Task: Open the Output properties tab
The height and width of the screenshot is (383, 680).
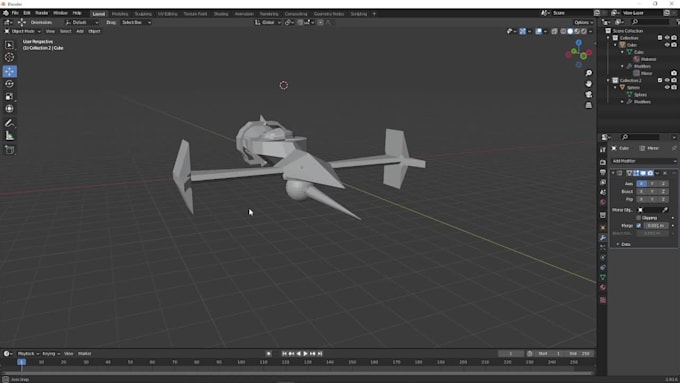Action: [603, 172]
